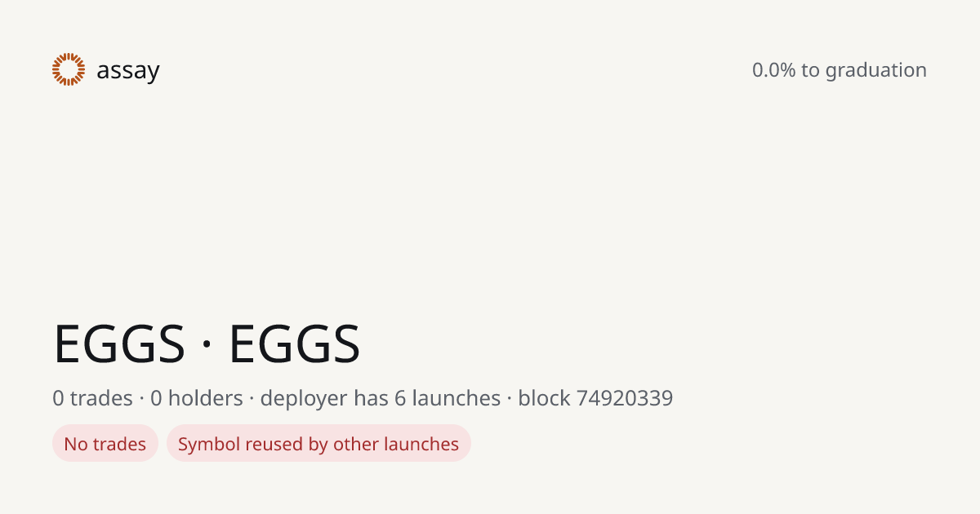Select the second EGGS ticker symbol

[294, 343]
